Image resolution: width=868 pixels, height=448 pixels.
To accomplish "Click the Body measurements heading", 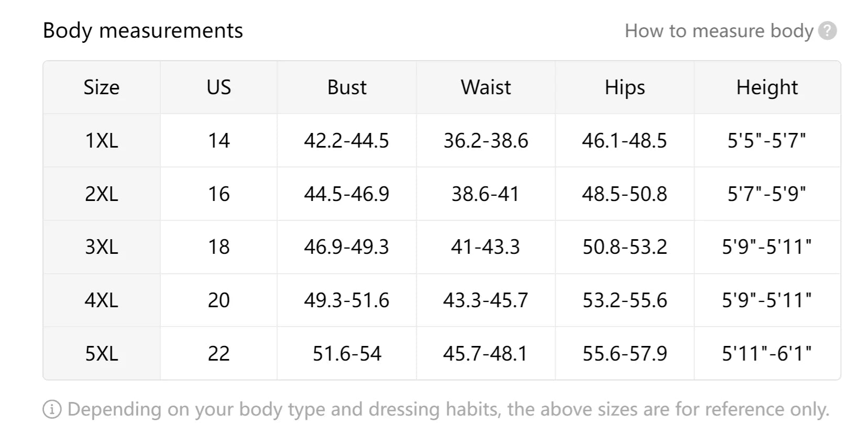I will [x=143, y=30].
